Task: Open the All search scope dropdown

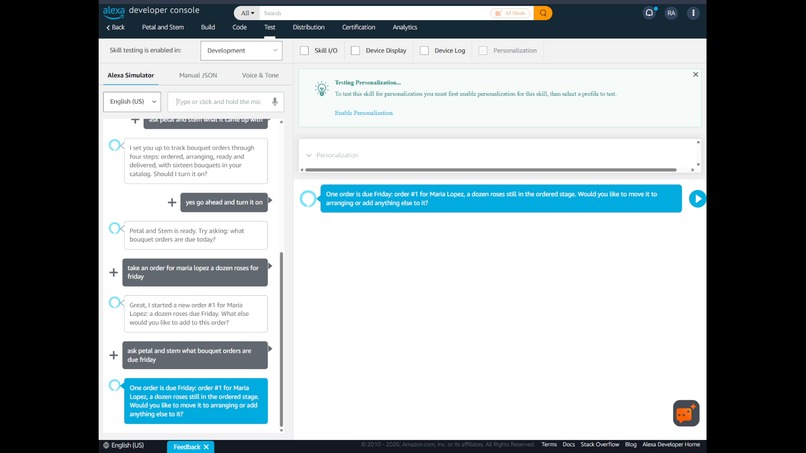Action: click(x=247, y=13)
